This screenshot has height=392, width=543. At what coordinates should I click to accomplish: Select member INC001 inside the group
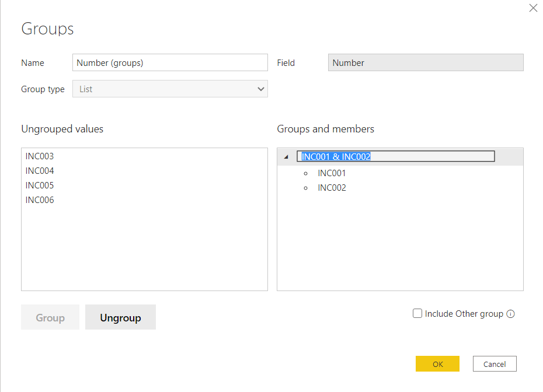pyautogui.click(x=331, y=173)
